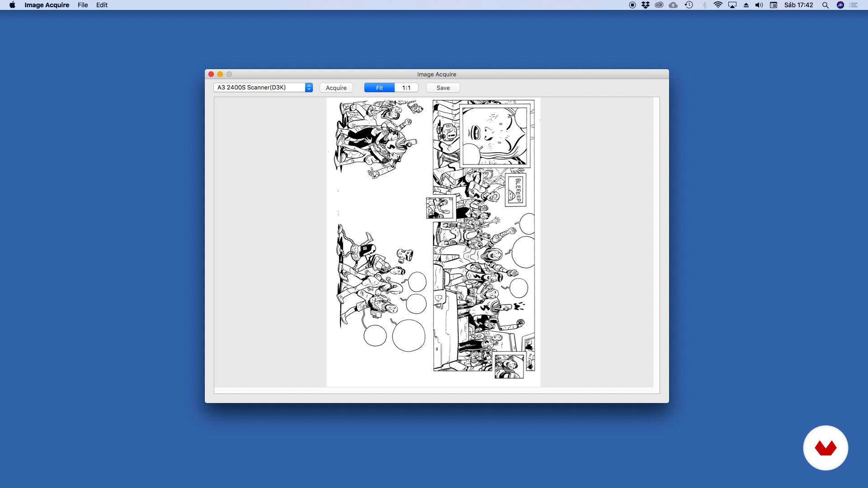
Task: Open the Creative Cloud menu bar icon
Action: pyautogui.click(x=659, y=5)
